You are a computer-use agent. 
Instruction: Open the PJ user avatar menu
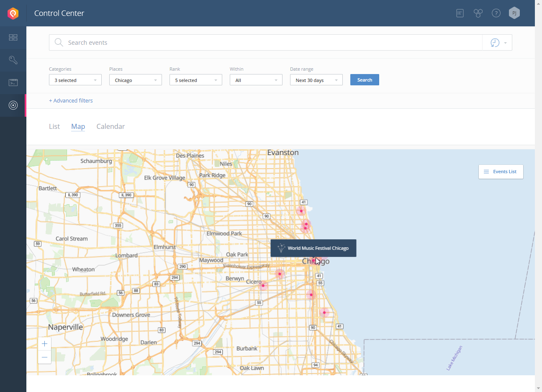514,13
